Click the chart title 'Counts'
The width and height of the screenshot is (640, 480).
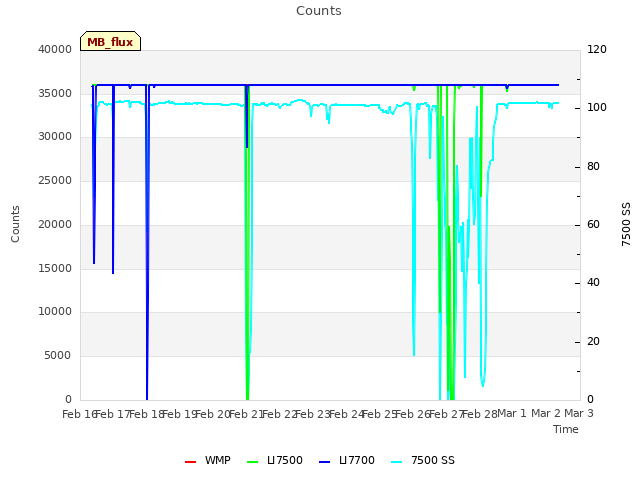[319, 11]
